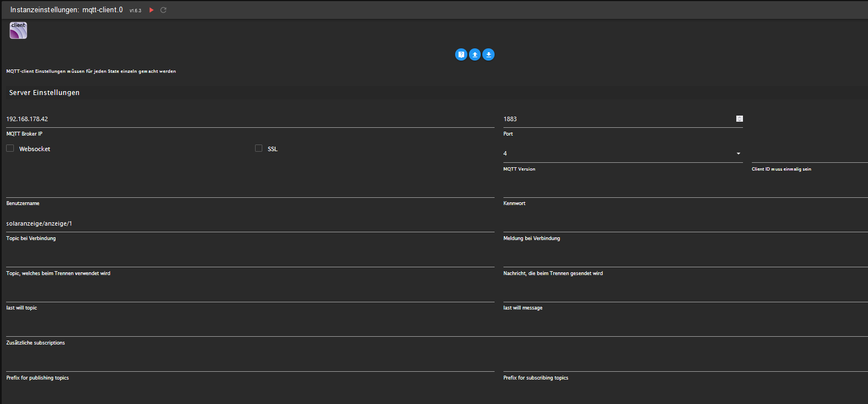Click the Zusätzliche subscriptions field

[437, 328]
